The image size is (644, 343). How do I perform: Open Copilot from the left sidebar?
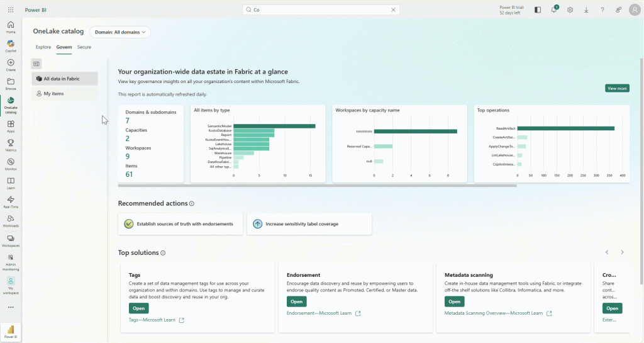pos(11,45)
